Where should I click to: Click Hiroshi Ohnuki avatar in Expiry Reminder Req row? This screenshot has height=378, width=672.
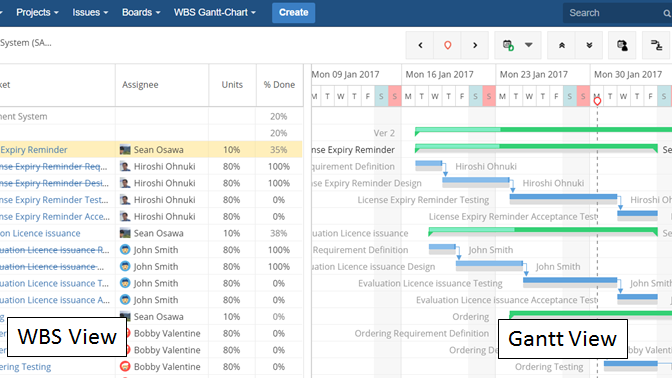(x=125, y=166)
